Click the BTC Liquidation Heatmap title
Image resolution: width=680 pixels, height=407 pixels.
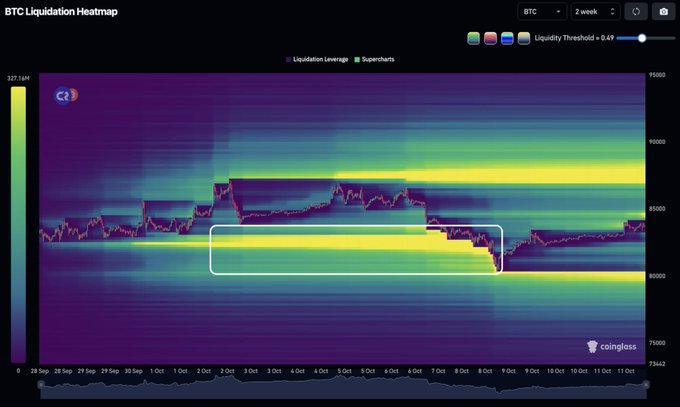pos(61,12)
